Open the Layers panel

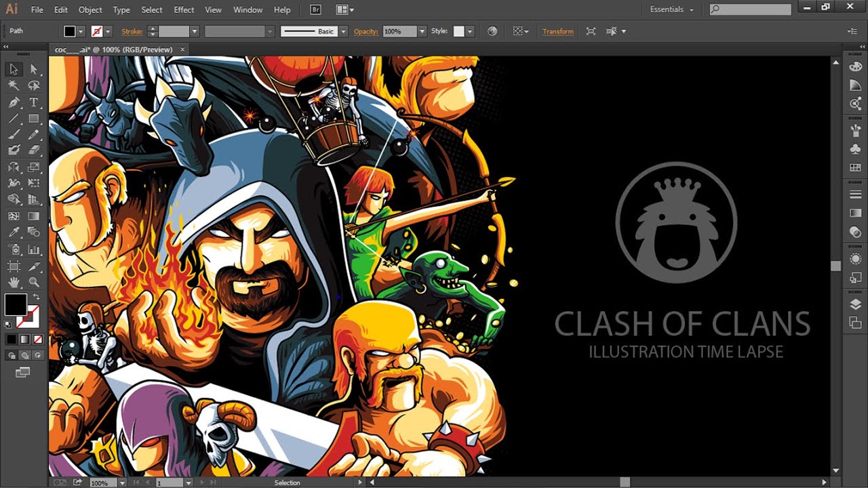[x=855, y=304]
